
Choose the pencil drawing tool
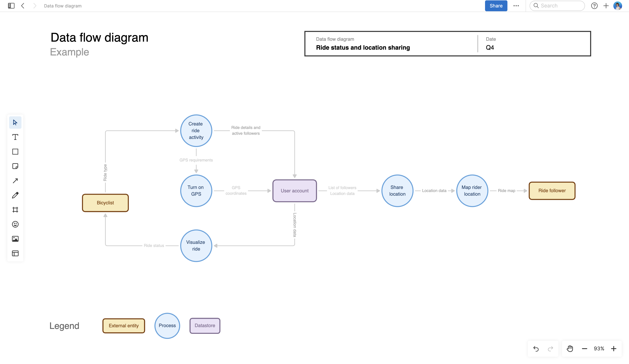[x=15, y=195]
